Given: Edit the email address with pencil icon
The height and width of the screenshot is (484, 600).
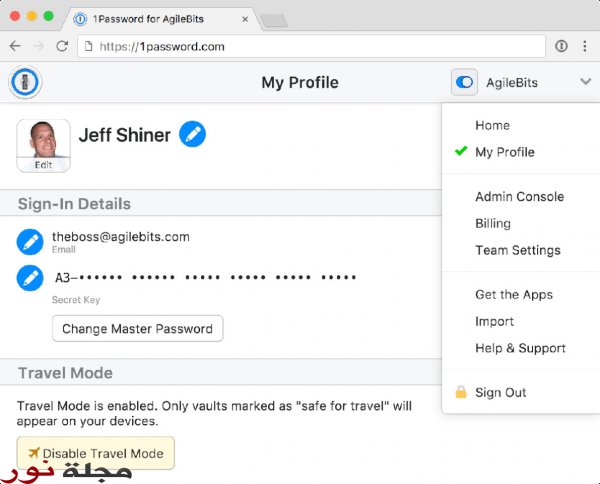Looking at the screenshot, I should pyautogui.click(x=30, y=242).
